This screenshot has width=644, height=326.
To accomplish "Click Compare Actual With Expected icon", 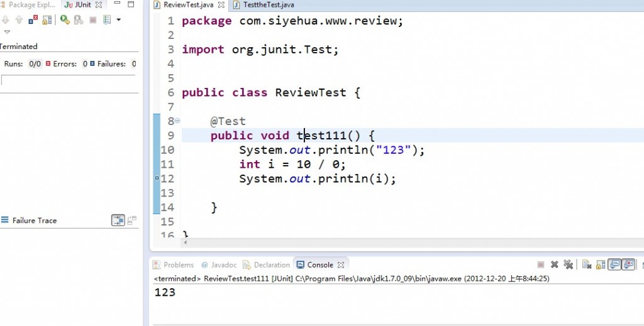I will [x=132, y=220].
